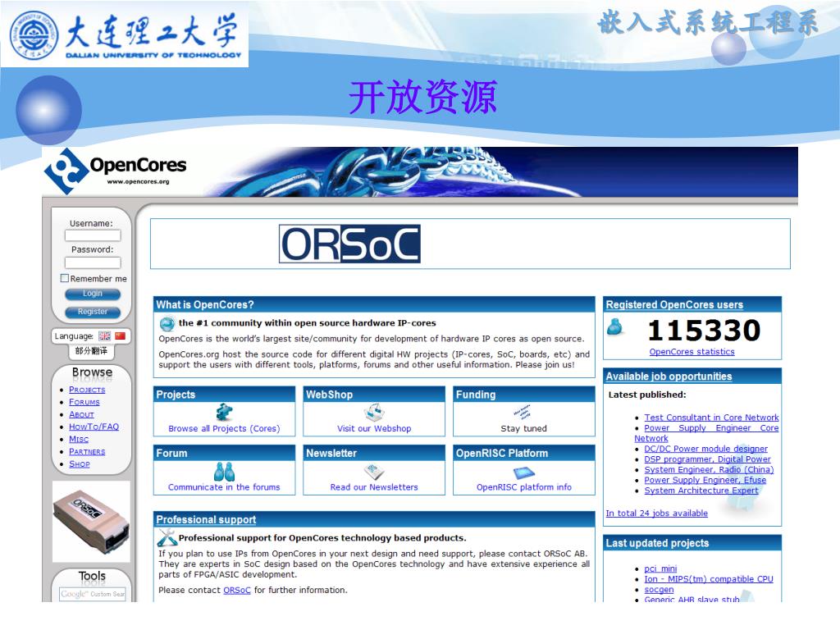Select the English flag language icon
This screenshot has height=630, width=840.
click(104, 336)
